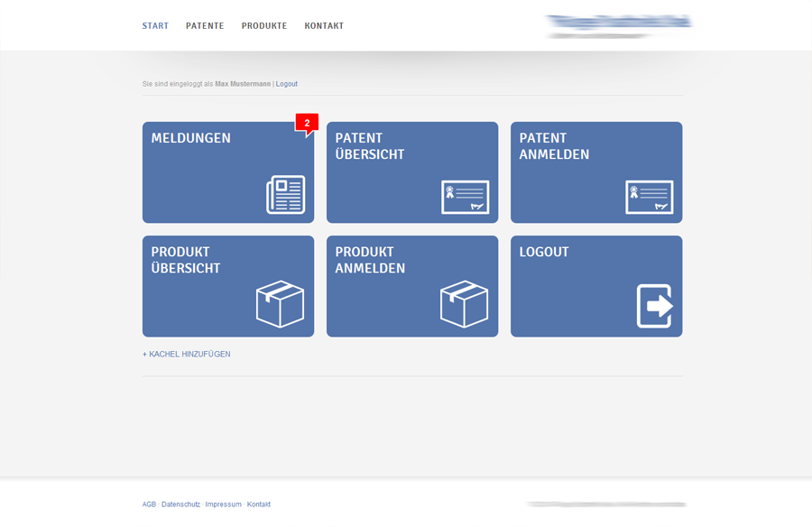Go to the START navigation item
This screenshot has width=812, height=527.
coord(155,26)
